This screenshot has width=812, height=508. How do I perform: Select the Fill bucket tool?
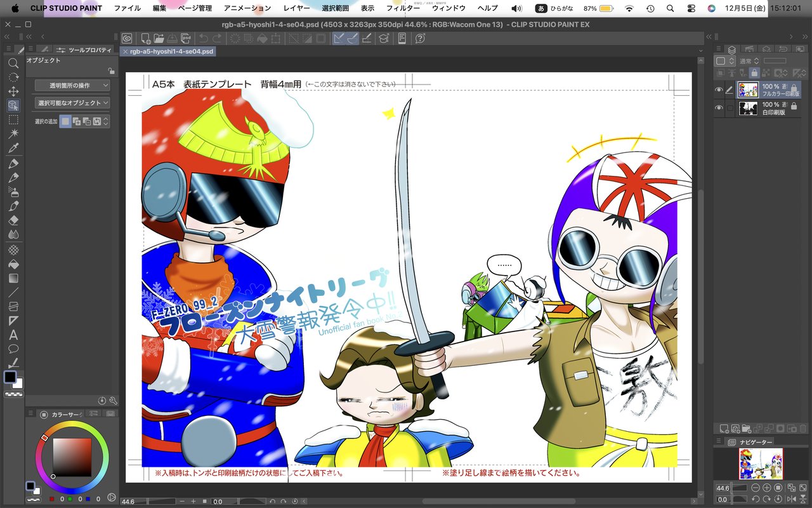pyautogui.click(x=13, y=264)
